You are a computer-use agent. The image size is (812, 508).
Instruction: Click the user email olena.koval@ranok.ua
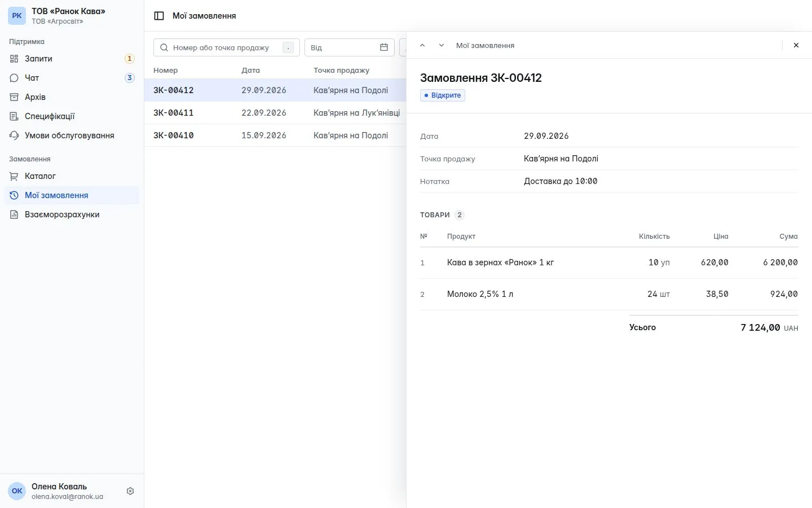[x=67, y=497]
